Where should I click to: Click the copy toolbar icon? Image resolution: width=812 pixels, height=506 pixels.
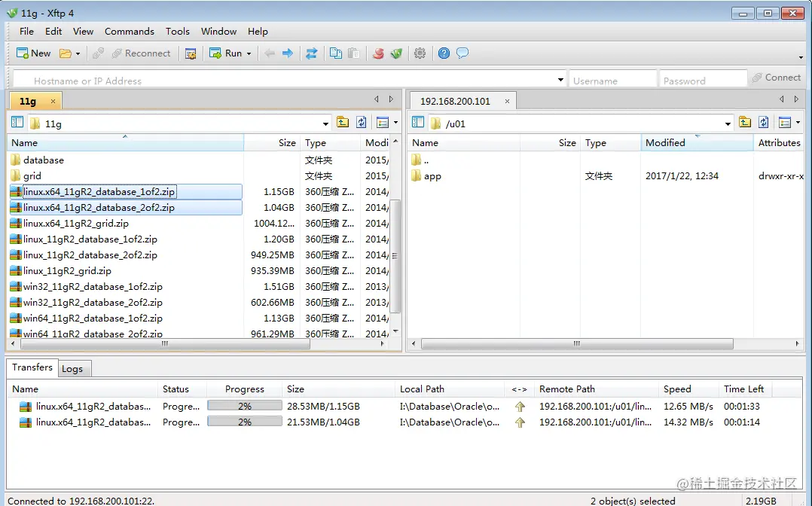[336, 53]
